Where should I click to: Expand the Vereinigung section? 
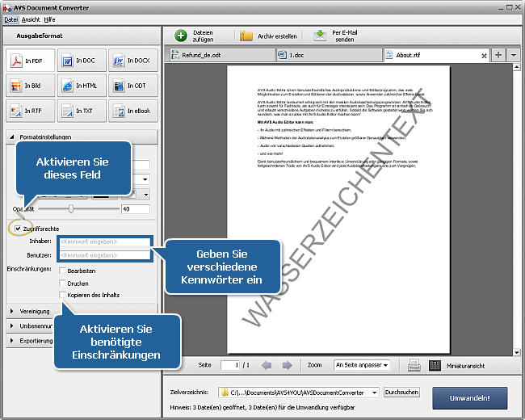click(12, 311)
